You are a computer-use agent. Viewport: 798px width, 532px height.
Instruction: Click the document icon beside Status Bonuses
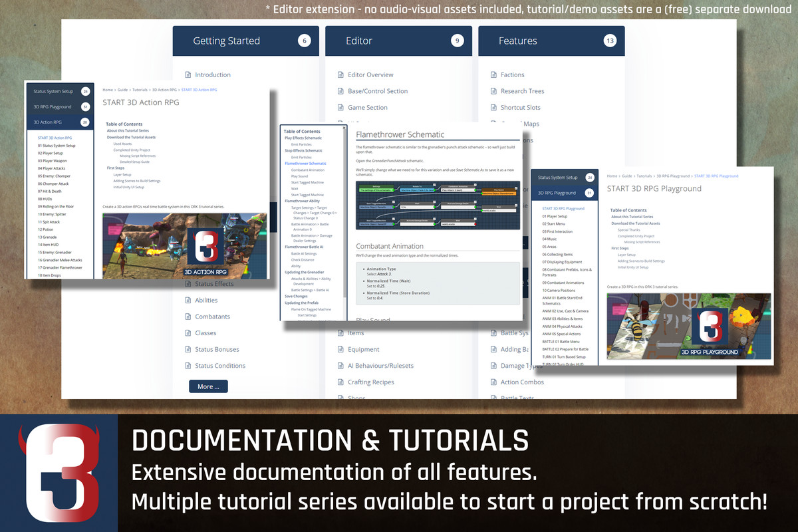[188, 349]
